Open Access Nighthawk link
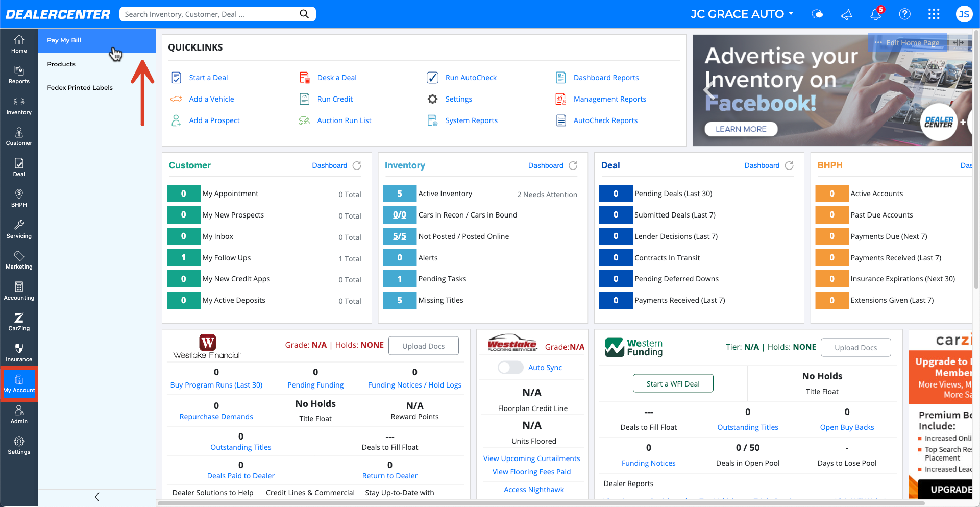This screenshot has height=507, width=980. pyautogui.click(x=533, y=490)
